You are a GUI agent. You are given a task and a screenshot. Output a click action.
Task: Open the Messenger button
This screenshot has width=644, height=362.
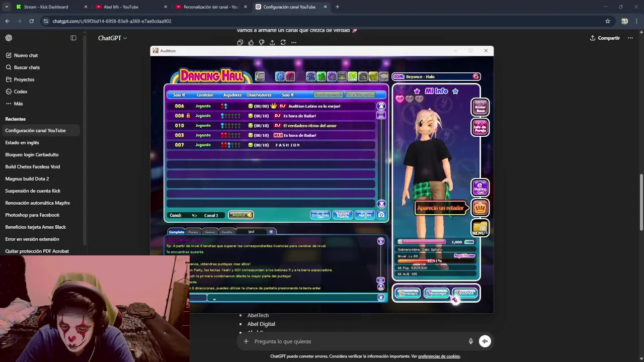(x=436, y=293)
